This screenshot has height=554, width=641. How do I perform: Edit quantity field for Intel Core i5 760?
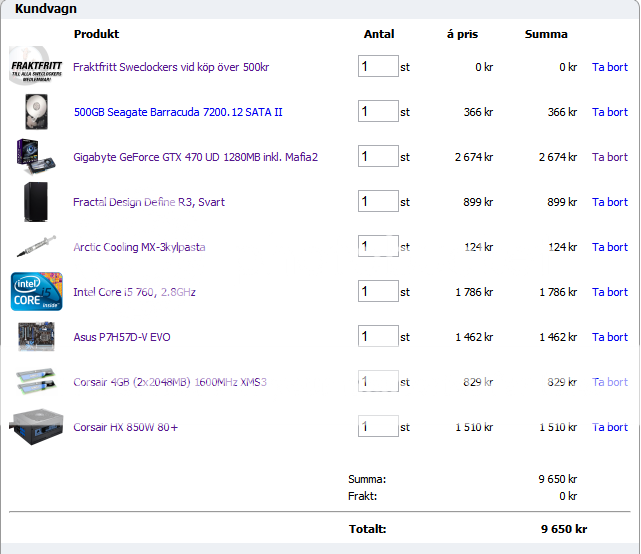click(x=378, y=292)
